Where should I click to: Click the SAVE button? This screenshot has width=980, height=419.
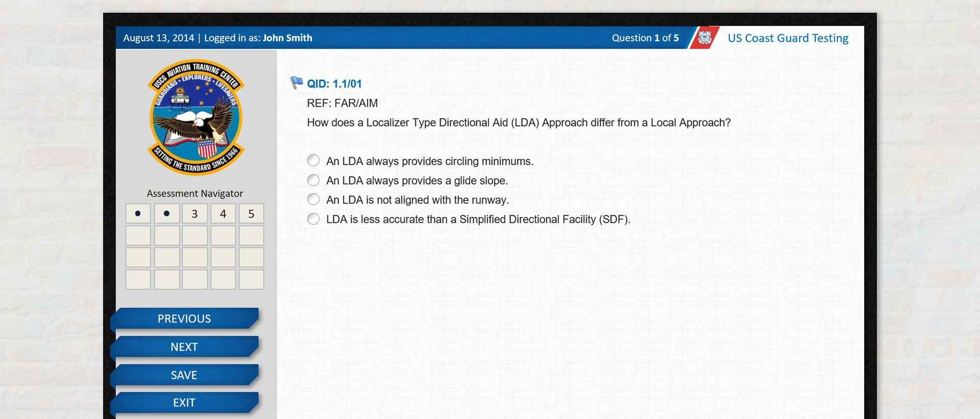[184, 375]
